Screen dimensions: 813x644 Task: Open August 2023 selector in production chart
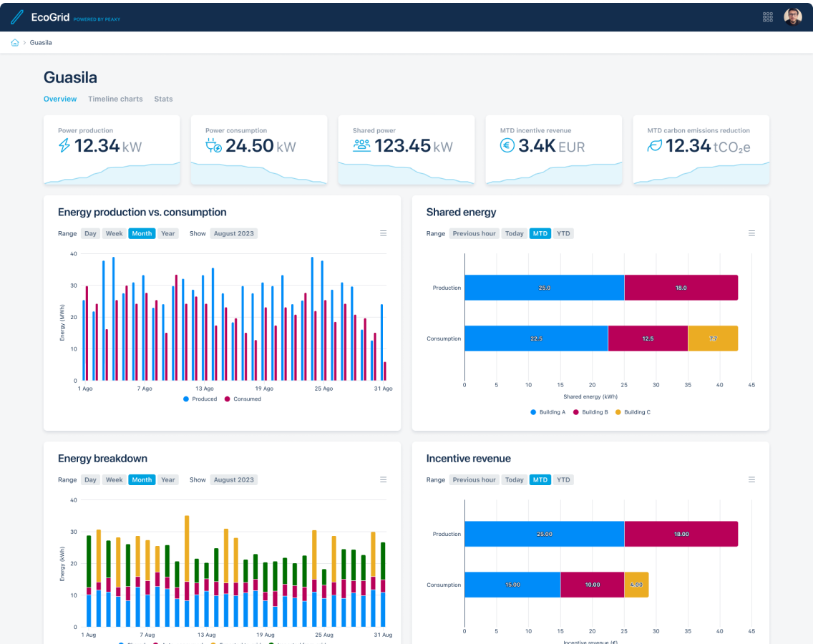234,233
